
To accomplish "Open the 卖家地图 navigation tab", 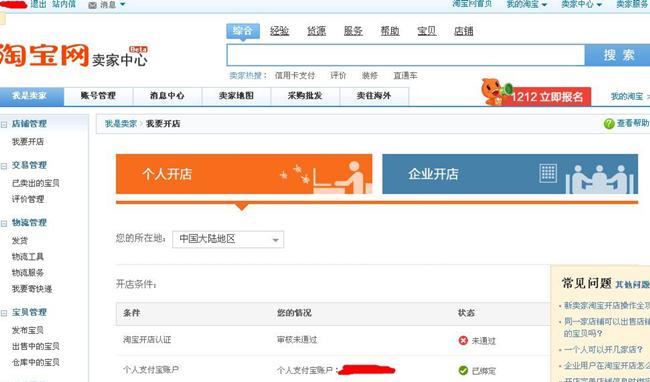I will 236,96.
